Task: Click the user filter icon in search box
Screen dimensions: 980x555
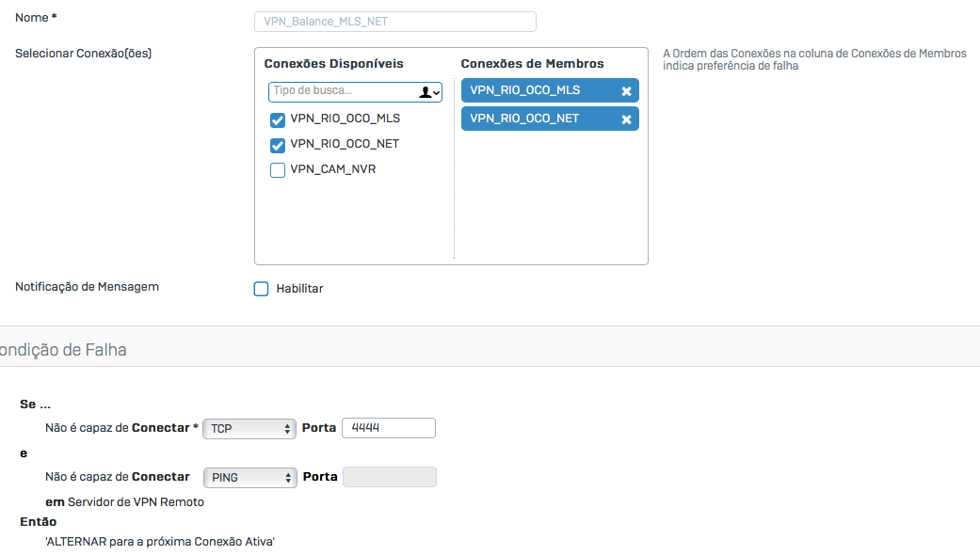Action: (x=429, y=91)
